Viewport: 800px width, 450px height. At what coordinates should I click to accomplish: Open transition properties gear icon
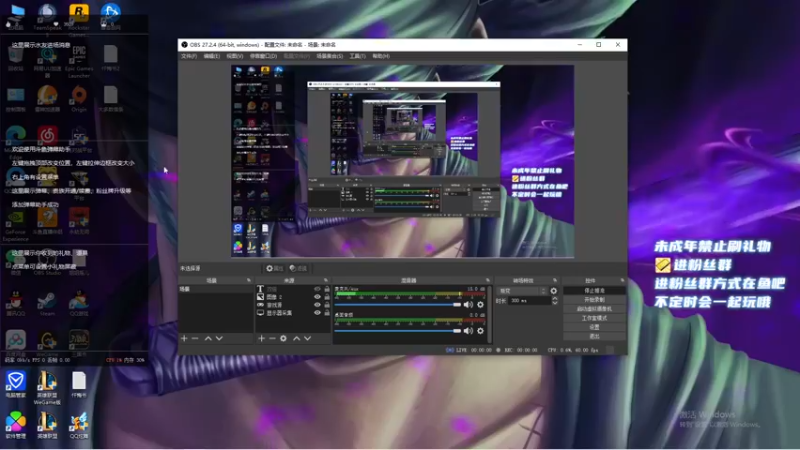point(554,291)
